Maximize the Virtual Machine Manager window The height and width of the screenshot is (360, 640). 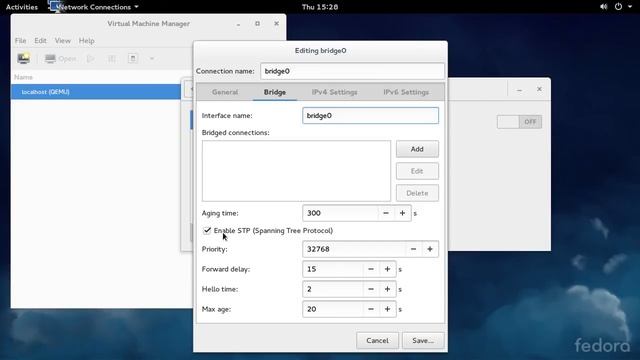click(257, 24)
